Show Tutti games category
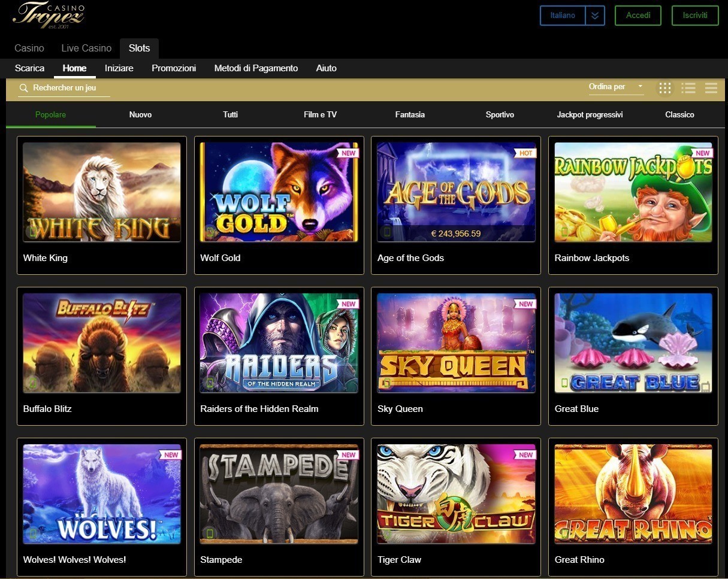This screenshot has width=728, height=579. coord(231,114)
